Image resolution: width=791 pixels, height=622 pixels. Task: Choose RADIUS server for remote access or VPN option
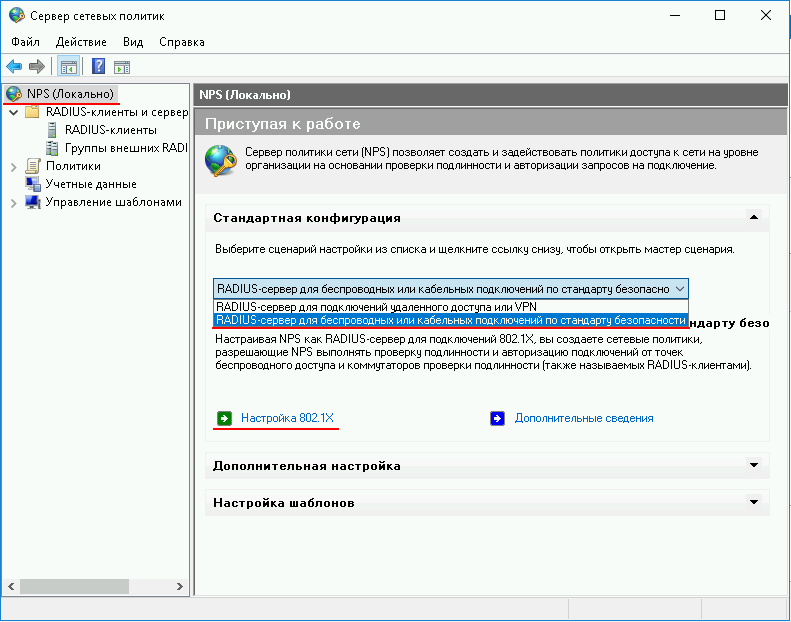[x=451, y=307]
